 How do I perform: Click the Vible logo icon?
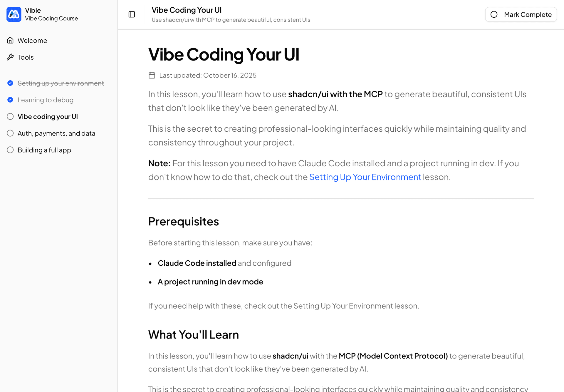pyautogui.click(x=14, y=14)
